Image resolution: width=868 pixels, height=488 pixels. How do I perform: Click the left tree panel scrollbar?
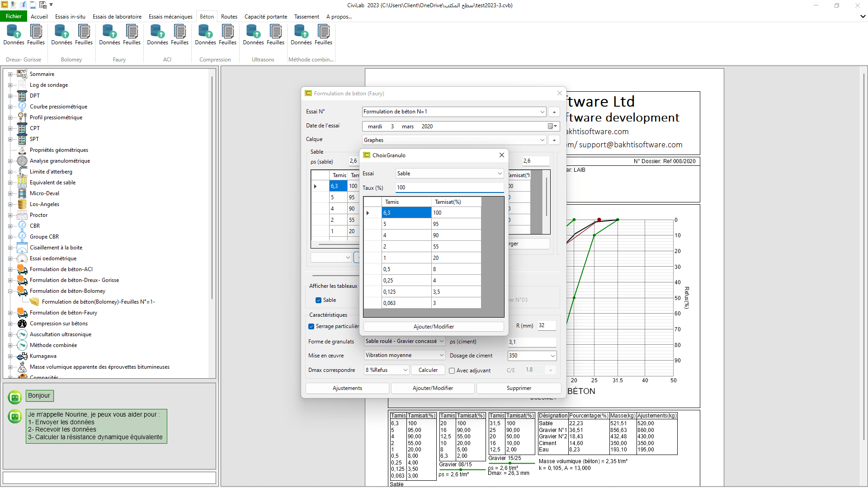coord(212,188)
